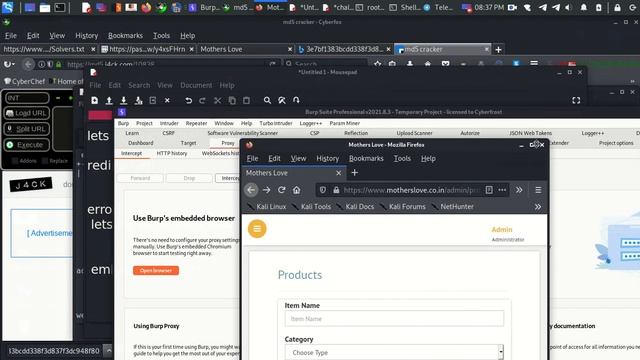
Task: Click New document icon in the Mousepad toolbar
Action: point(94,100)
